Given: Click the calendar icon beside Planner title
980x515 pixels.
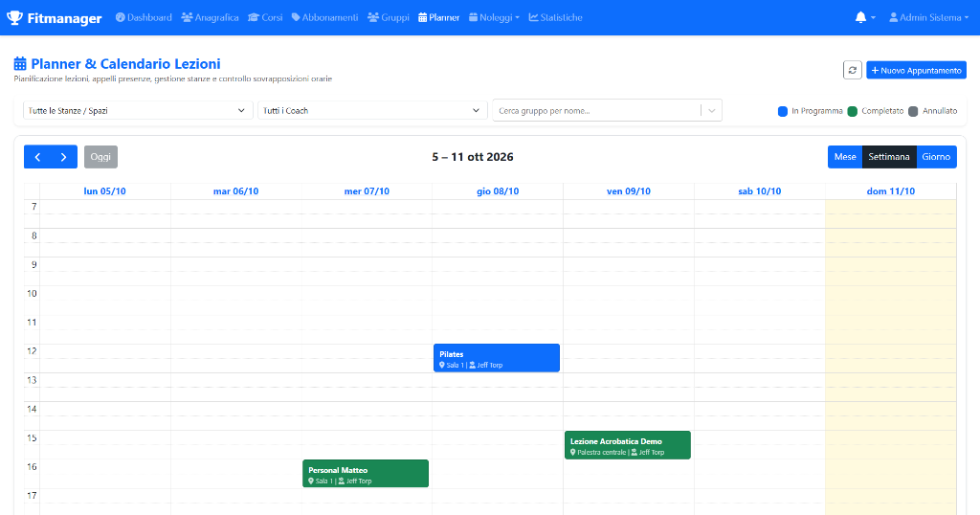Looking at the screenshot, I should tap(20, 64).
